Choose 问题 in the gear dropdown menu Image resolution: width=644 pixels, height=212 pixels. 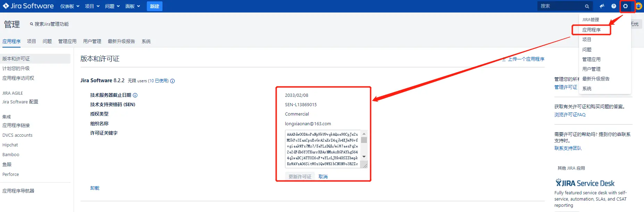tap(587, 50)
